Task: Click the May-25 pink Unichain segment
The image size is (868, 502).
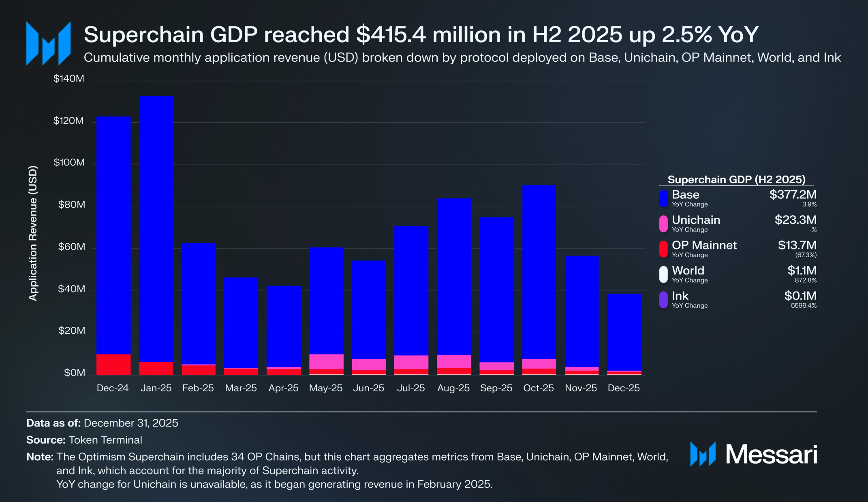Action: click(x=326, y=361)
